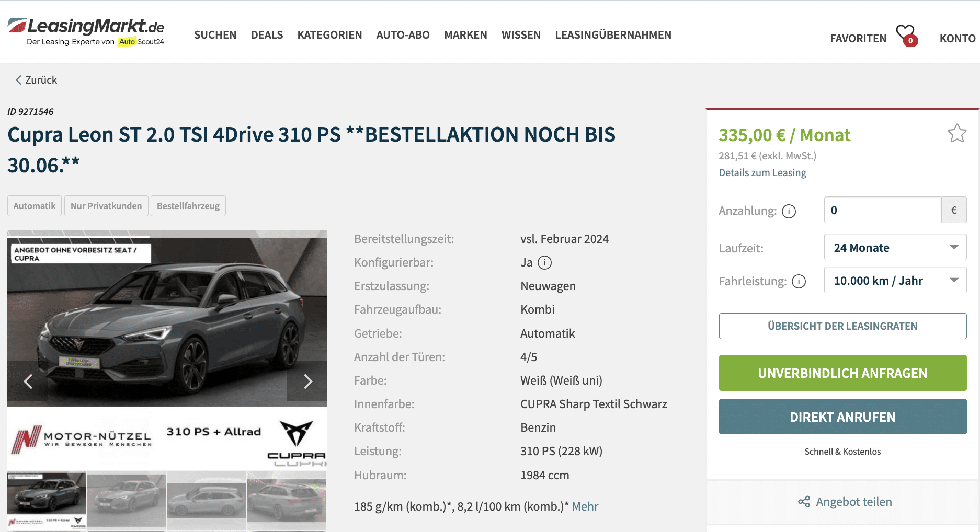Viewport: 980px width, 532px height.
Task: Go to previous car image arrow
Action: coord(28,381)
